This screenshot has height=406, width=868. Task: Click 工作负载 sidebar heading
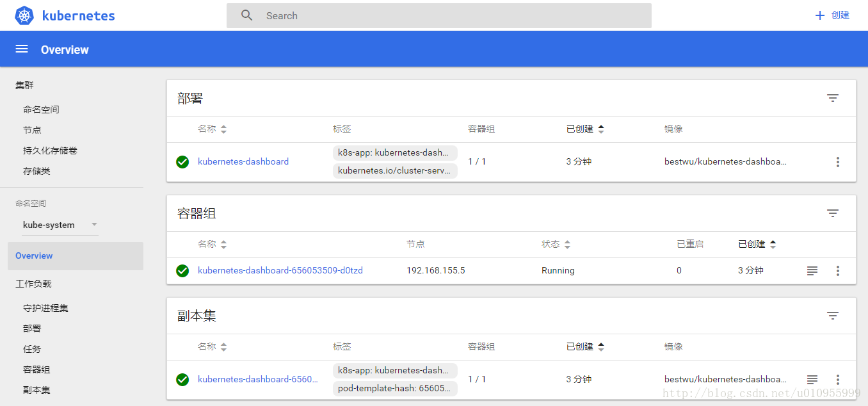click(33, 284)
